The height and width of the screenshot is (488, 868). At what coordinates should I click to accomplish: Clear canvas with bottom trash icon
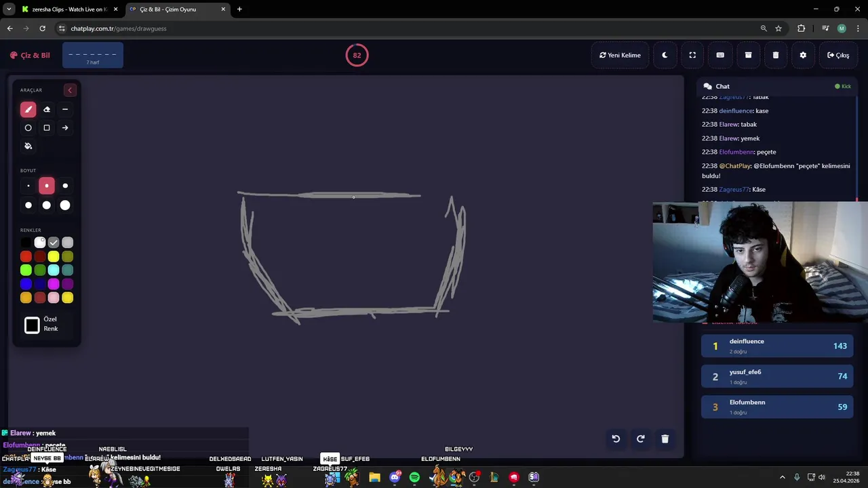pyautogui.click(x=665, y=439)
